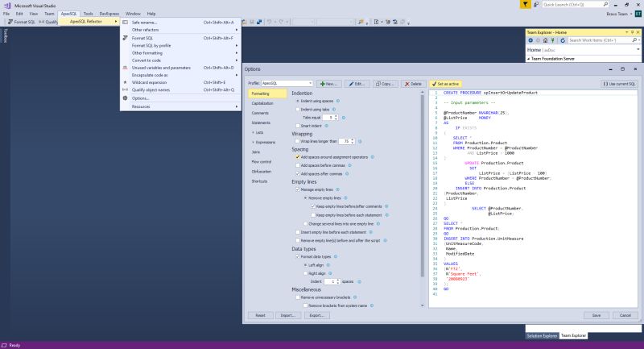Open the Encapsulate code as submenu

[x=180, y=75]
